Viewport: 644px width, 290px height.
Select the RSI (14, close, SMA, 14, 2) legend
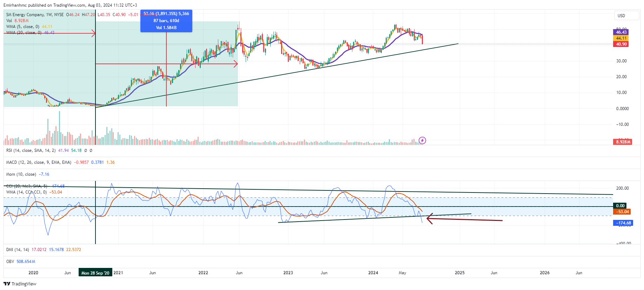(x=49, y=150)
